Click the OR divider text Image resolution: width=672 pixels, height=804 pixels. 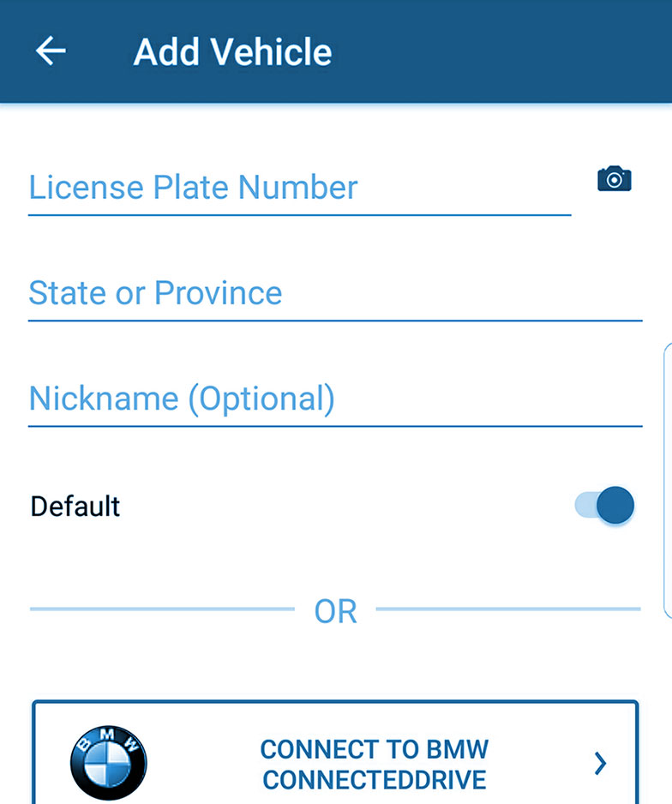pyautogui.click(x=336, y=611)
